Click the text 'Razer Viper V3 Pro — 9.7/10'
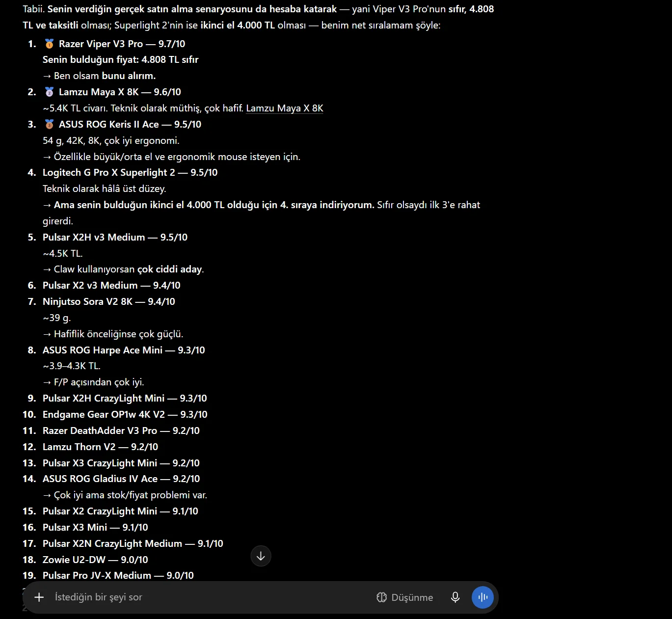The image size is (672, 619). click(122, 44)
